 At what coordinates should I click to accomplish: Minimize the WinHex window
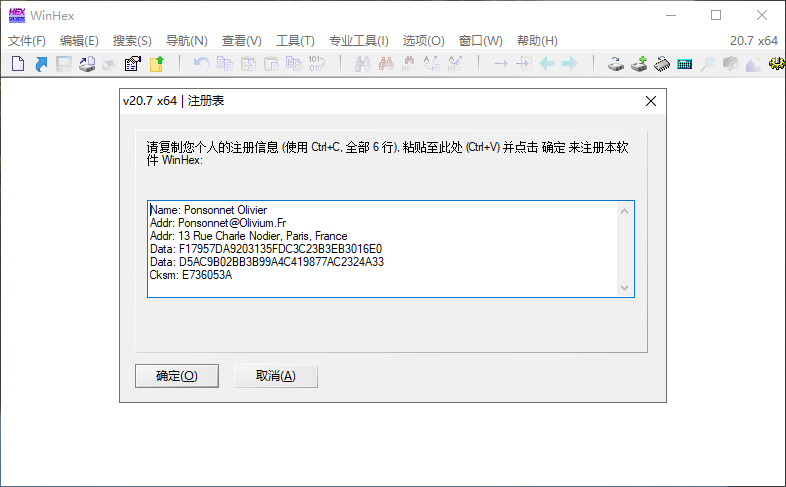click(671, 15)
